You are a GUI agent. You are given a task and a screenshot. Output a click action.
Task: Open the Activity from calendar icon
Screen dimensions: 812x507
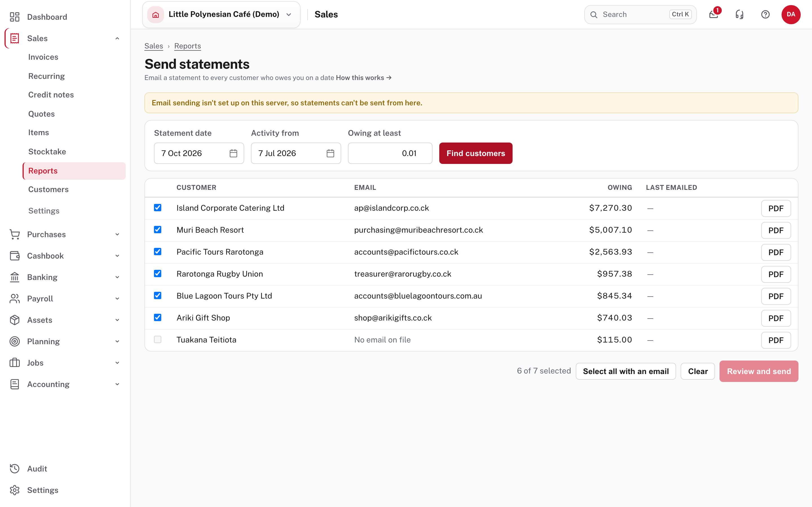click(330, 153)
